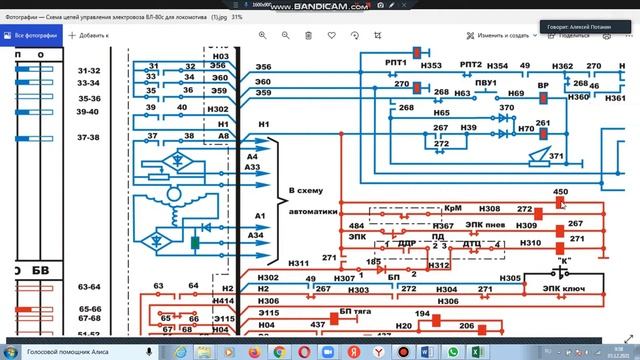Click the РПТ1 label in the diagram
This screenshot has height=360, width=640.
[396, 62]
